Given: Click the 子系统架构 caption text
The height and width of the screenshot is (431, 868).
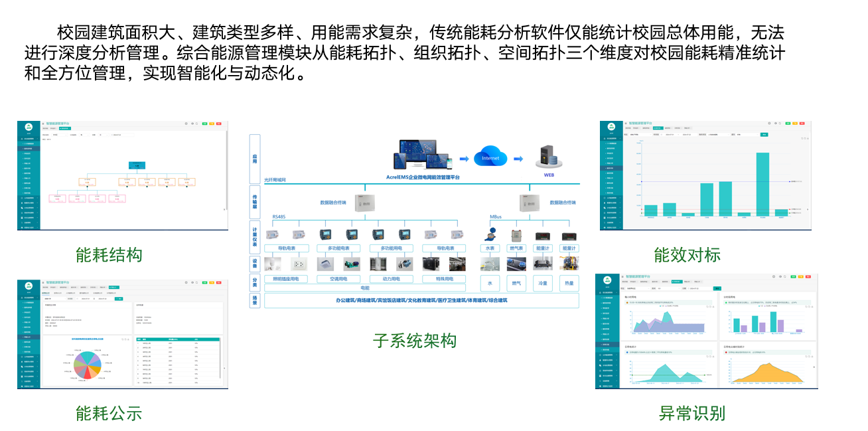Looking at the screenshot, I should point(415,341).
